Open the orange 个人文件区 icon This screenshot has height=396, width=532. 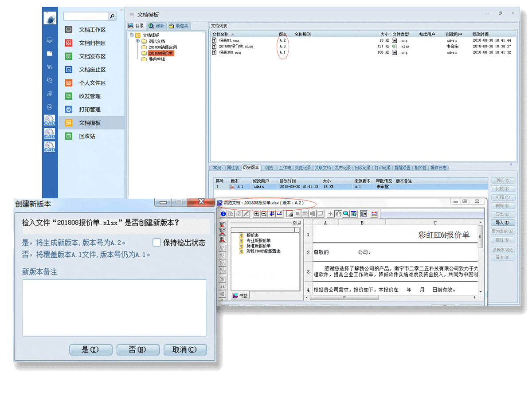69,83
